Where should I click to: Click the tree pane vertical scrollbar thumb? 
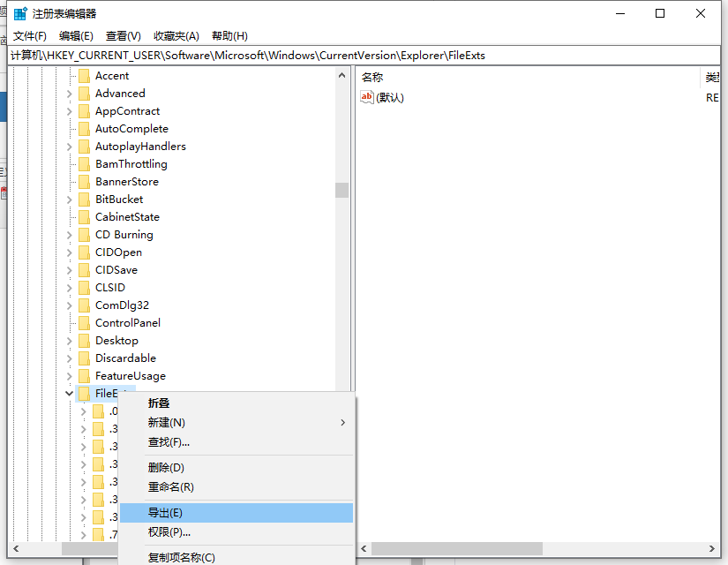(341, 190)
